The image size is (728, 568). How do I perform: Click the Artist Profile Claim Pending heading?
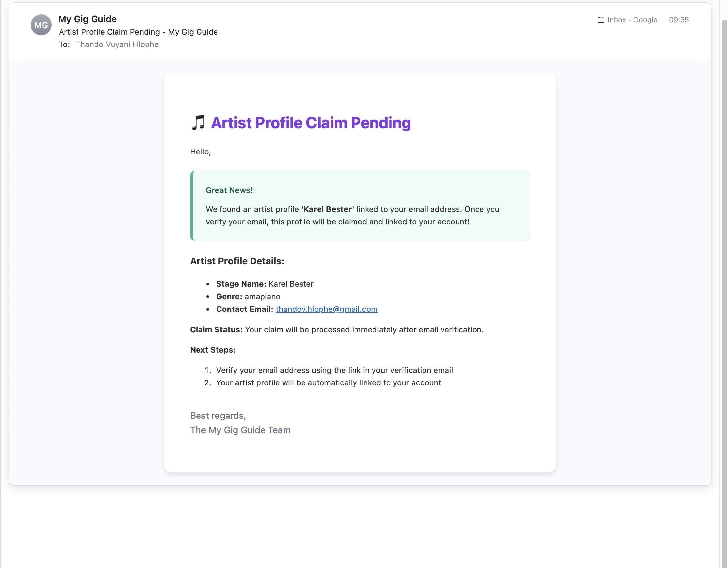pos(311,123)
